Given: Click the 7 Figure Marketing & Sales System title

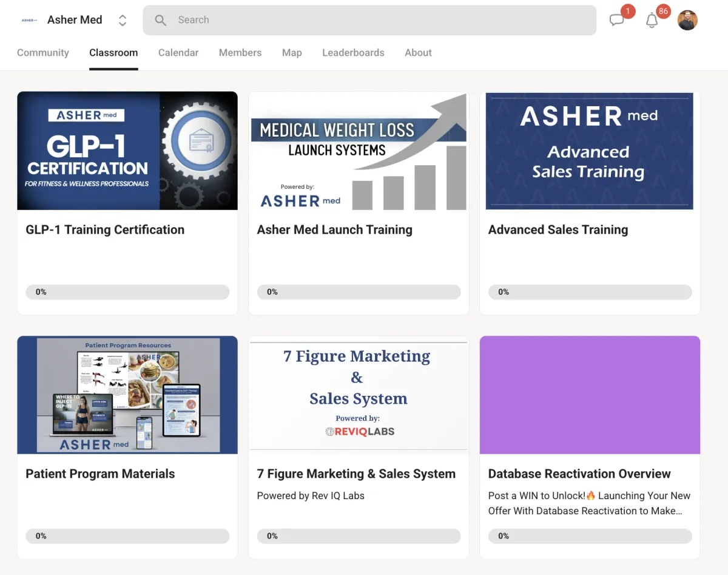Looking at the screenshot, I should click(x=356, y=474).
